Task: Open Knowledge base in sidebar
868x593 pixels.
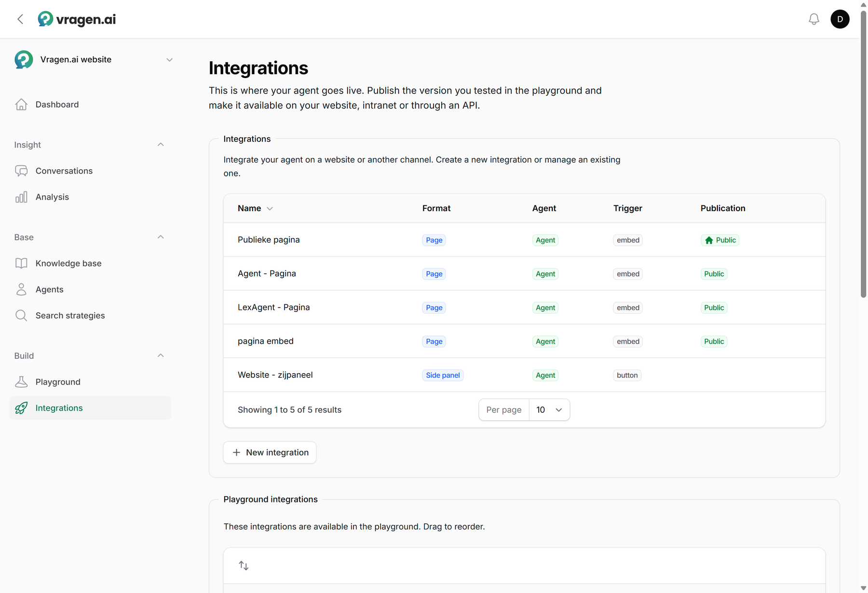Action: coord(91,263)
